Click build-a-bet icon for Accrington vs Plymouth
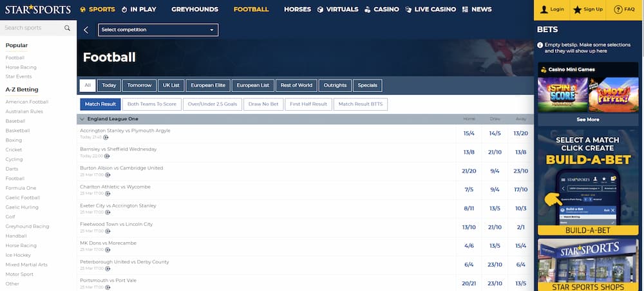Viewport: 644px width, 291px height. coord(106,137)
